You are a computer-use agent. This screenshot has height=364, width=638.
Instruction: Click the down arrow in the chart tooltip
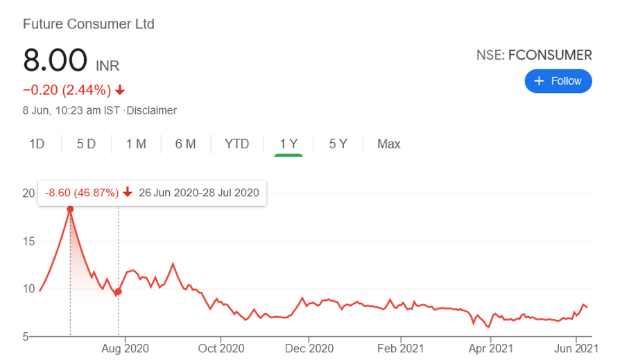click(x=128, y=192)
